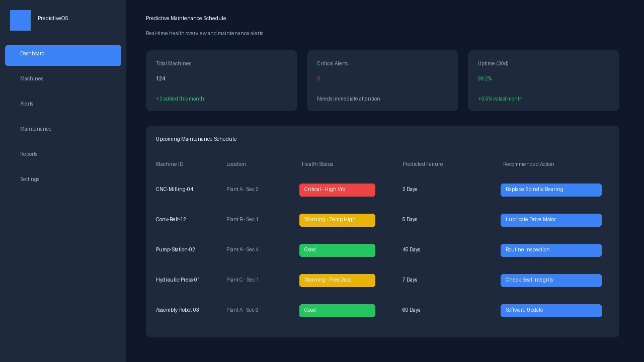Screen dimensions: 644x362
Task: Click the Replace Spindle Bearing action
Action: click(551, 190)
